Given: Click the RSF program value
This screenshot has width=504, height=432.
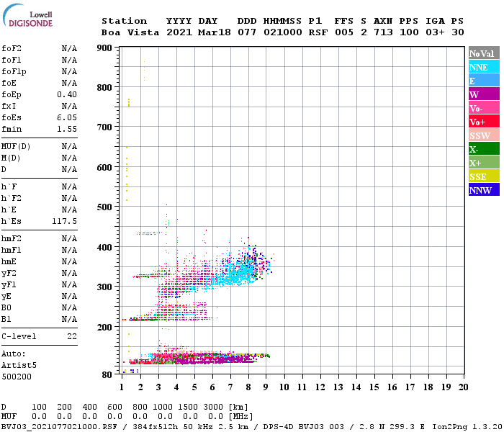Looking at the screenshot, I should 318,32.
